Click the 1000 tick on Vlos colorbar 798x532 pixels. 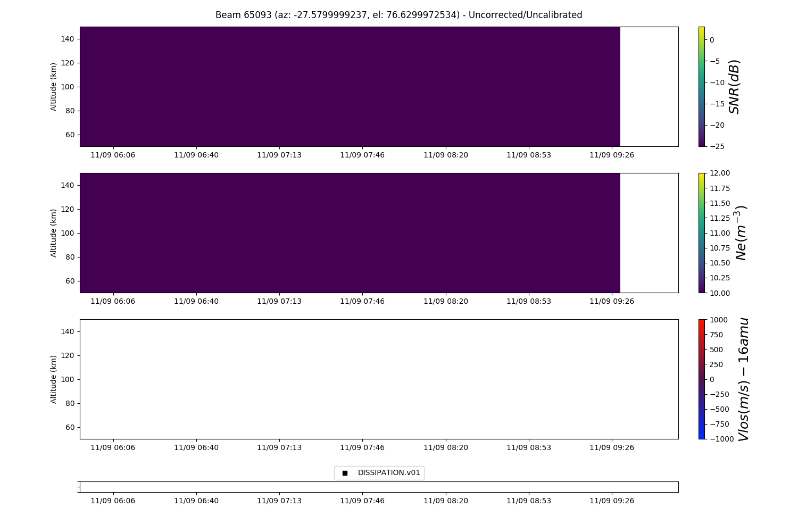pyautogui.click(x=718, y=320)
